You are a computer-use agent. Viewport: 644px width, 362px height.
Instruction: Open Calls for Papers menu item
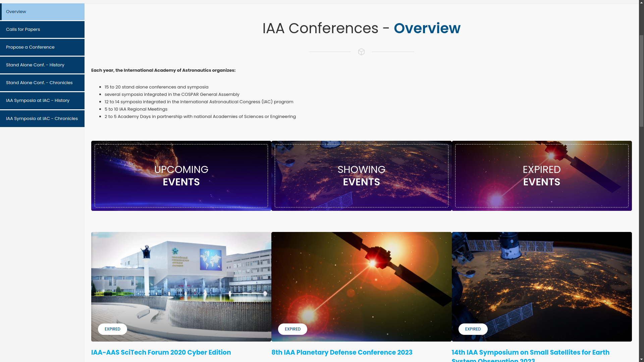point(42,29)
